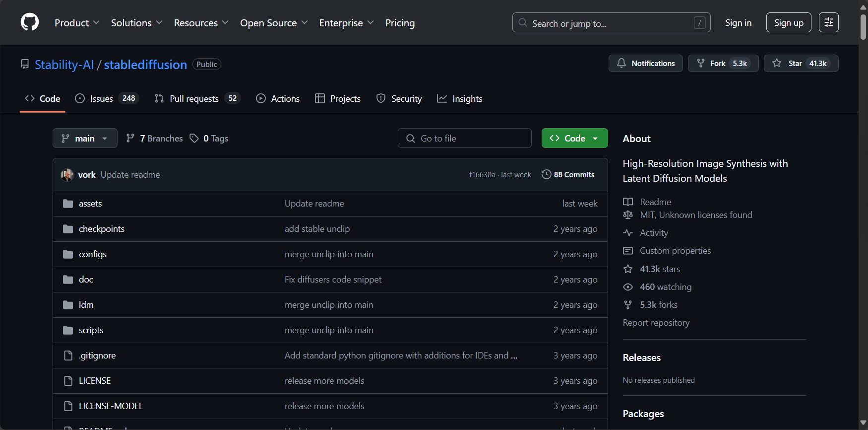Click the scrollbar down arrow

coord(864,424)
